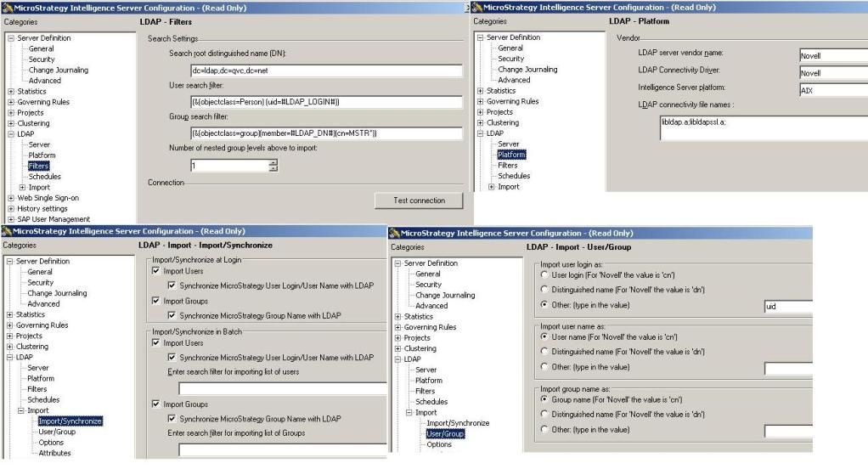Click the Other value field under Import group name as

(x=788, y=431)
